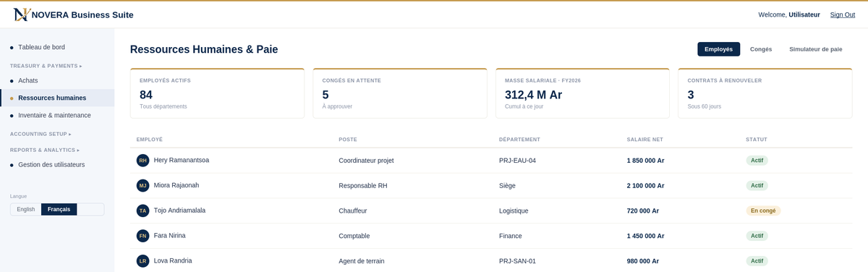Click Actif badge for Miora Rajaonah
Viewport: 868px width, 272px height.
coord(757,186)
